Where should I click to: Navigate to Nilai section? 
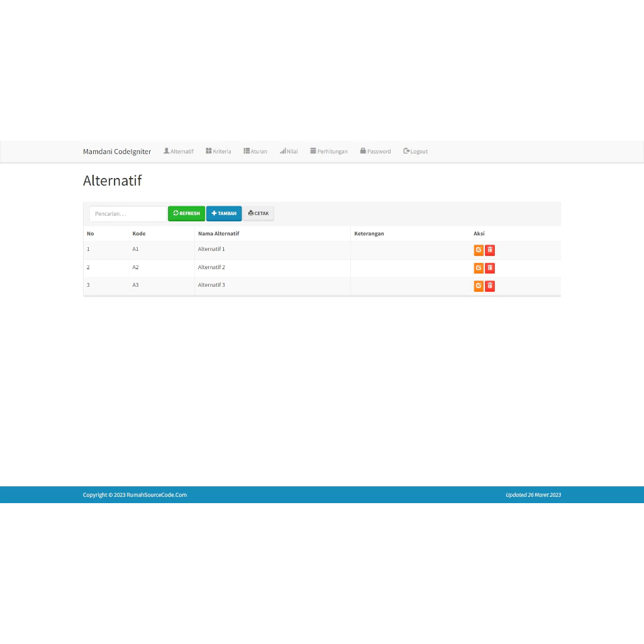pyautogui.click(x=289, y=151)
